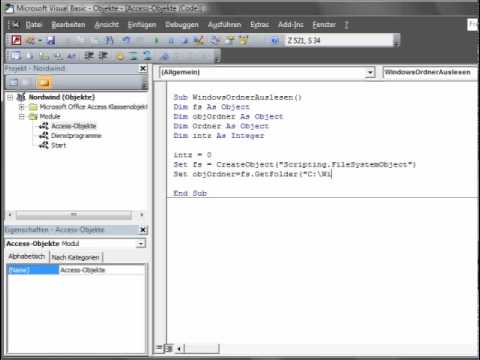Select the Access-Objekte module in tree
480x360 pixels.
(x=73, y=126)
